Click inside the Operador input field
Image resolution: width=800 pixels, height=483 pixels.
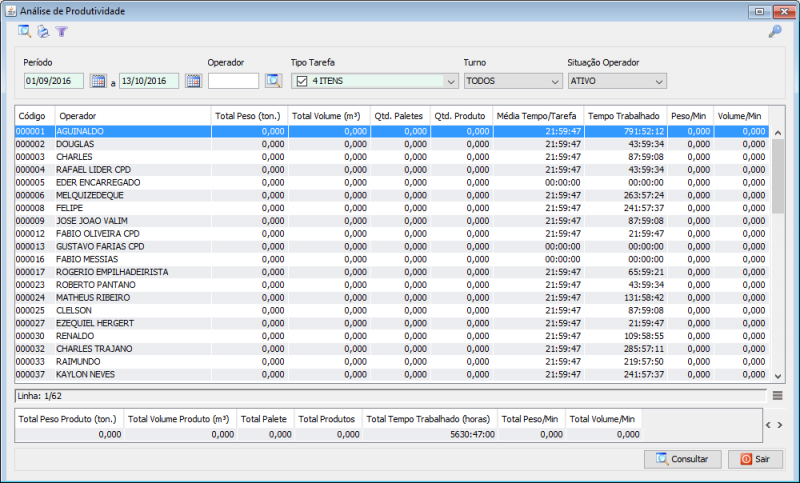233,81
